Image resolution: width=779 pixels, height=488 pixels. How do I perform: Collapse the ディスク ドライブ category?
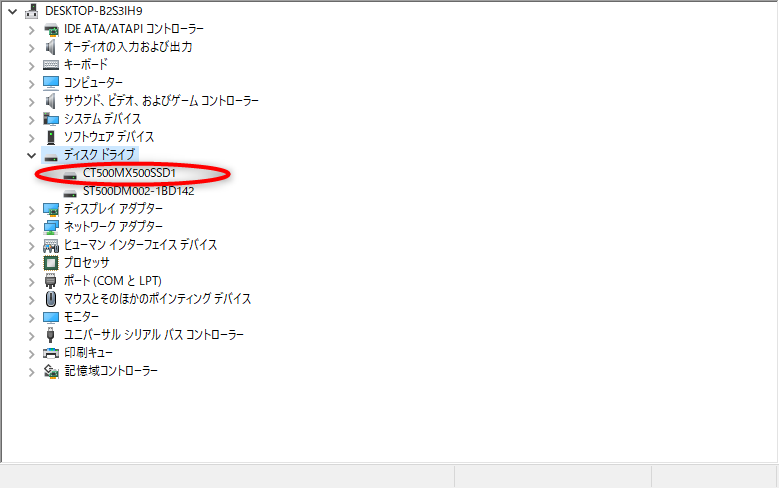click(x=31, y=156)
